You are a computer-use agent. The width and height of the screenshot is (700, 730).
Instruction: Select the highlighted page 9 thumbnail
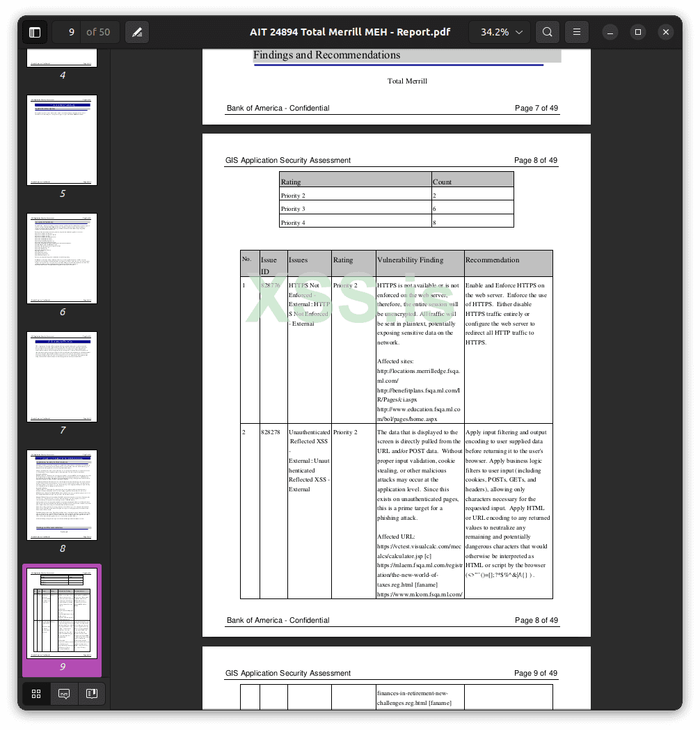pos(62,613)
